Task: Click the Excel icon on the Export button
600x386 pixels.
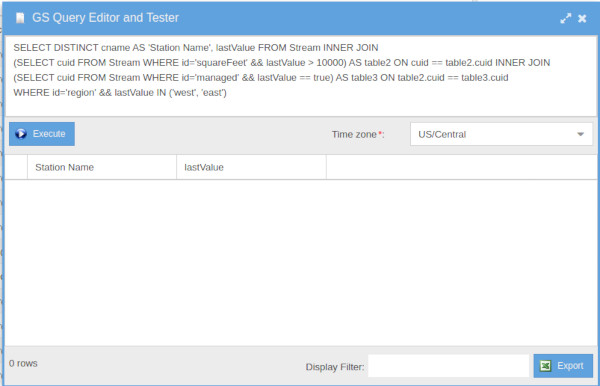Action: point(545,366)
